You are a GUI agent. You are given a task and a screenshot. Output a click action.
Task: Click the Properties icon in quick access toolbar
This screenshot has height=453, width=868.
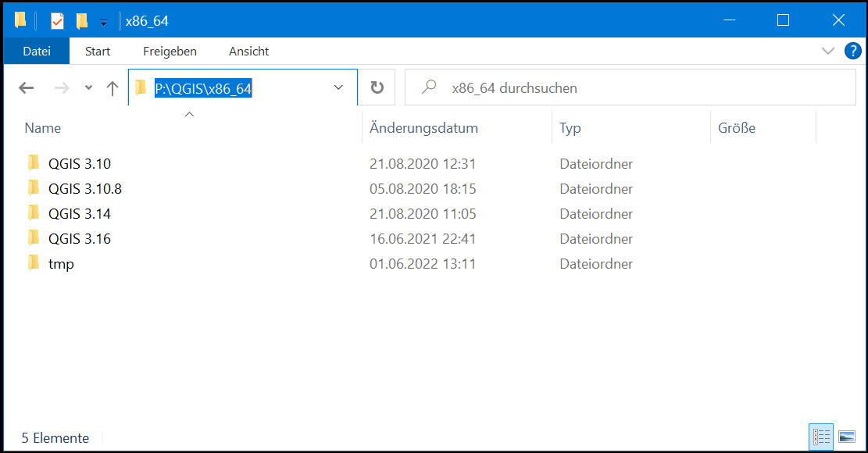point(57,21)
